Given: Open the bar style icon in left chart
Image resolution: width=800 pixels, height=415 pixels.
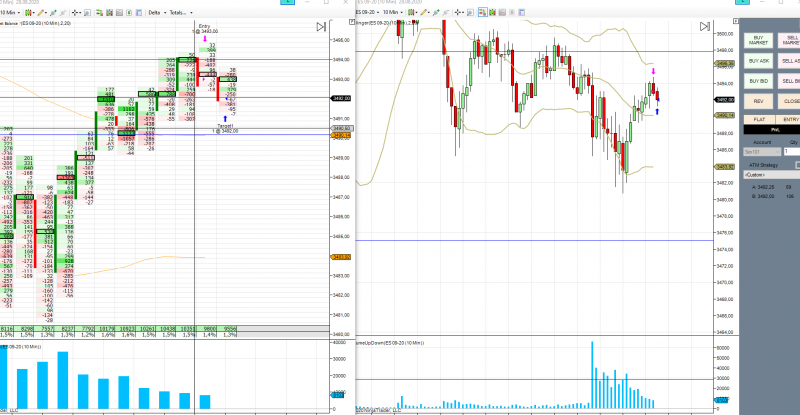Looking at the screenshot, I should coord(30,12).
